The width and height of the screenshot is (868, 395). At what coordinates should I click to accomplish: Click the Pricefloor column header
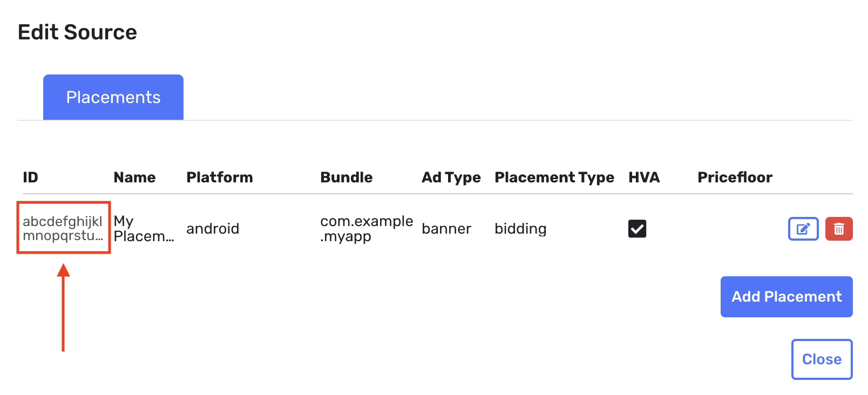pos(735,177)
